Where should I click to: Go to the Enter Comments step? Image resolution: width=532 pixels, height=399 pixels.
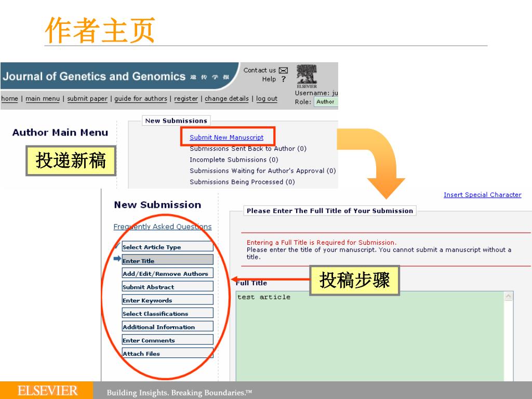[168, 340]
